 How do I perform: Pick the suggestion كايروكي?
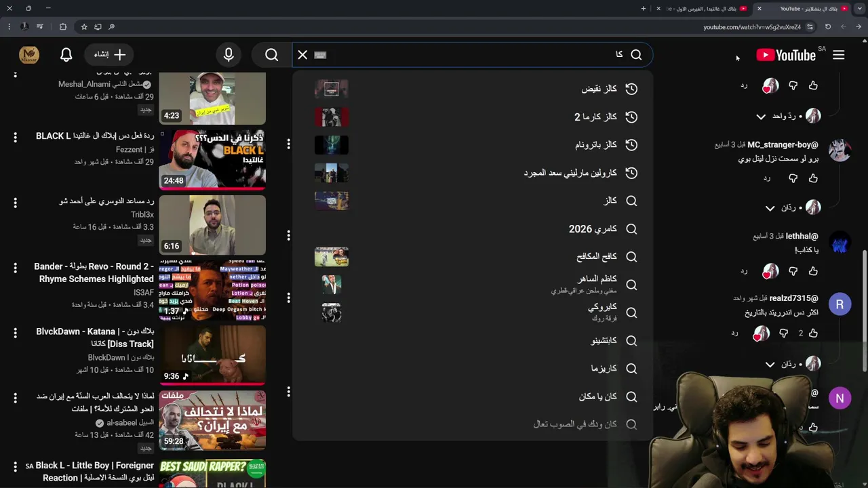(x=473, y=312)
